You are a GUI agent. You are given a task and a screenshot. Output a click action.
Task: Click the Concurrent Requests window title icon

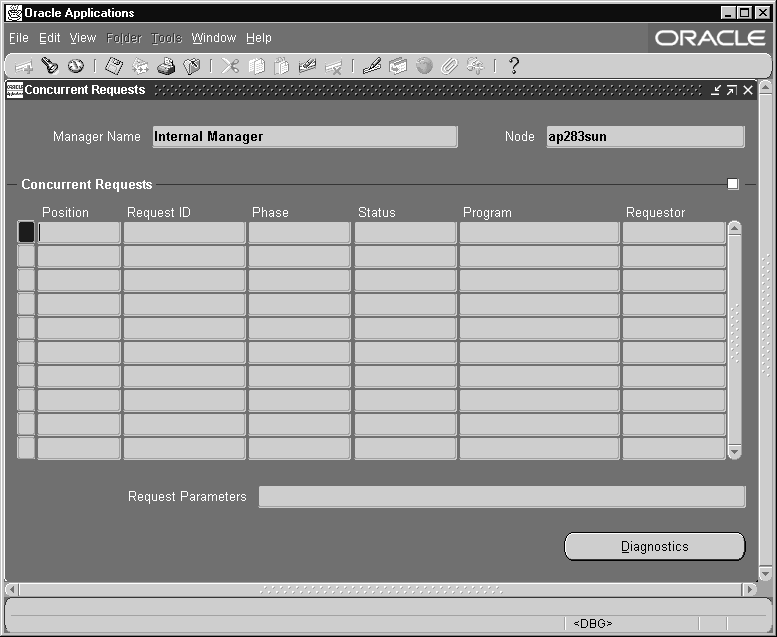pyautogui.click(x=14, y=90)
